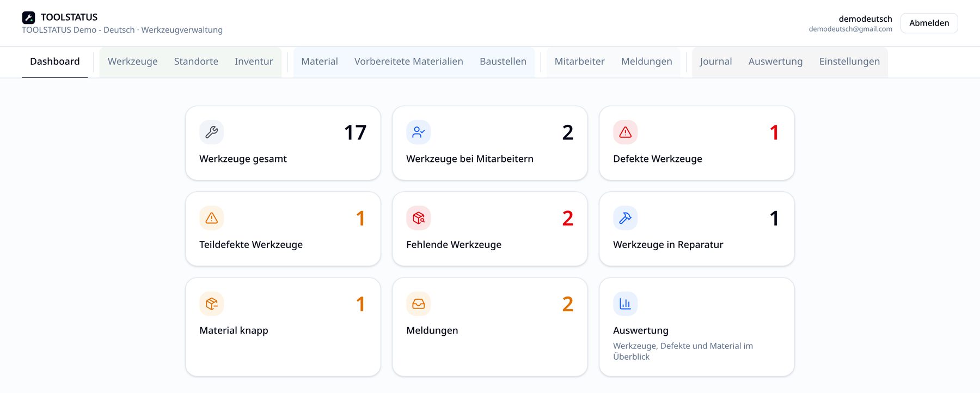Click the Abmelden button
Viewport: 980px width, 393px height.
[929, 23]
